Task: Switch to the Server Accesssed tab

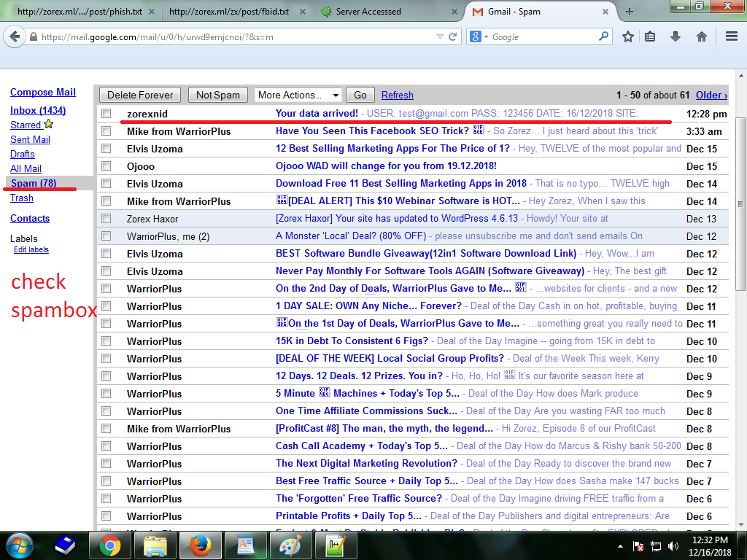Action: [x=368, y=12]
